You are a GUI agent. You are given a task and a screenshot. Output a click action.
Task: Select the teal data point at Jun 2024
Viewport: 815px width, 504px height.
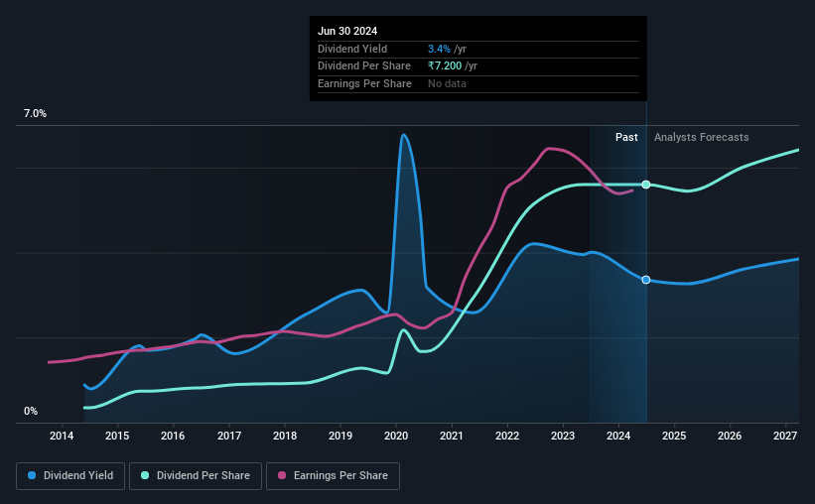coord(646,185)
